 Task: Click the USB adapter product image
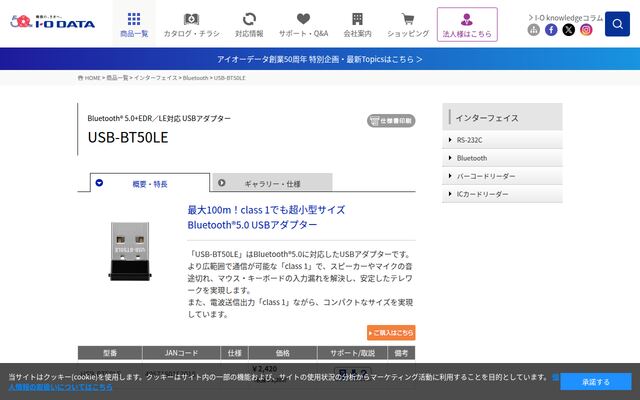point(130,251)
